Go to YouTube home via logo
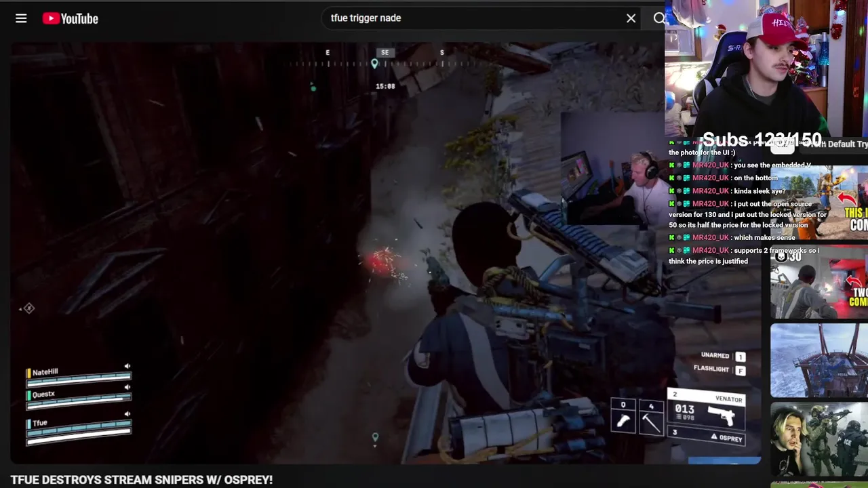 pyautogui.click(x=71, y=18)
